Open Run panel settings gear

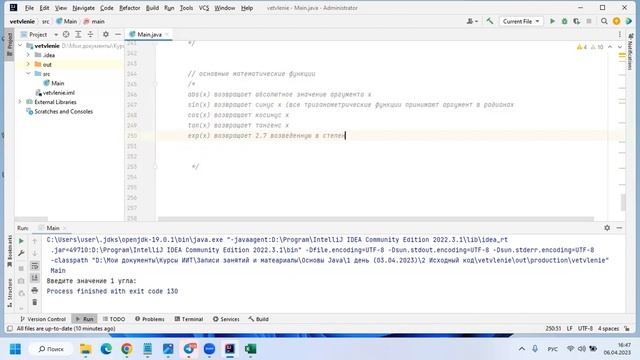point(607,228)
